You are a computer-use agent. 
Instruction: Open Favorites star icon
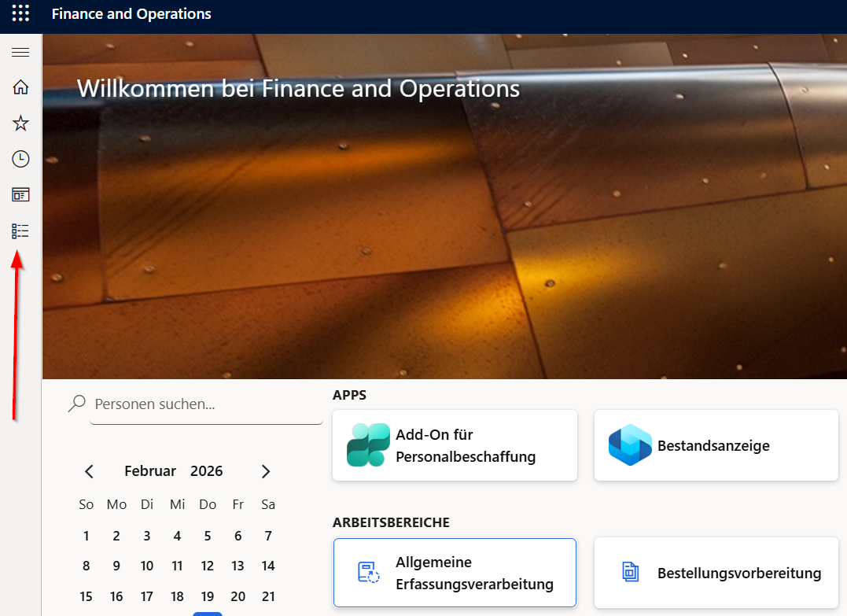pos(20,124)
